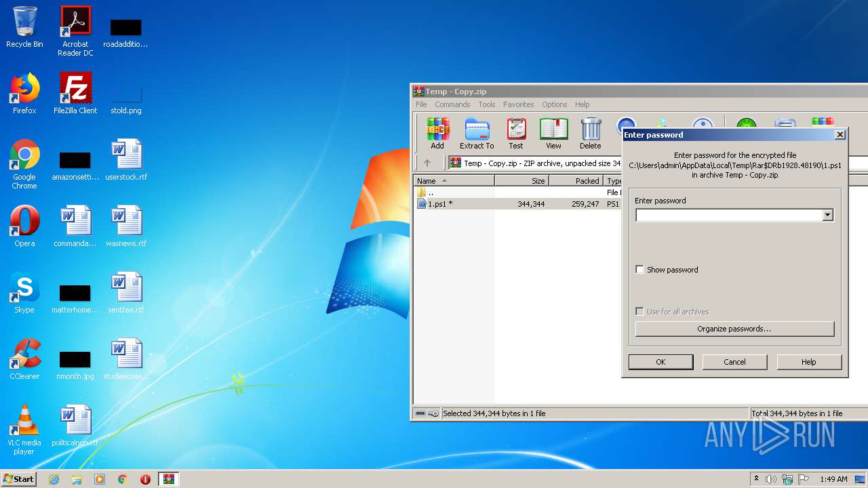Click the Test archive toolbar icon
The width and height of the screenshot is (868, 488).
pyautogui.click(x=516, y=134)
